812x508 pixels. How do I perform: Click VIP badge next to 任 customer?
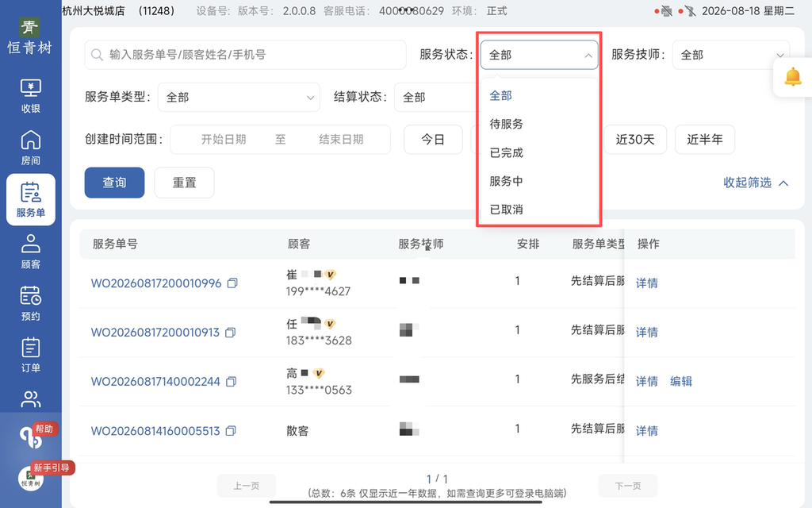tap(330, 324)
